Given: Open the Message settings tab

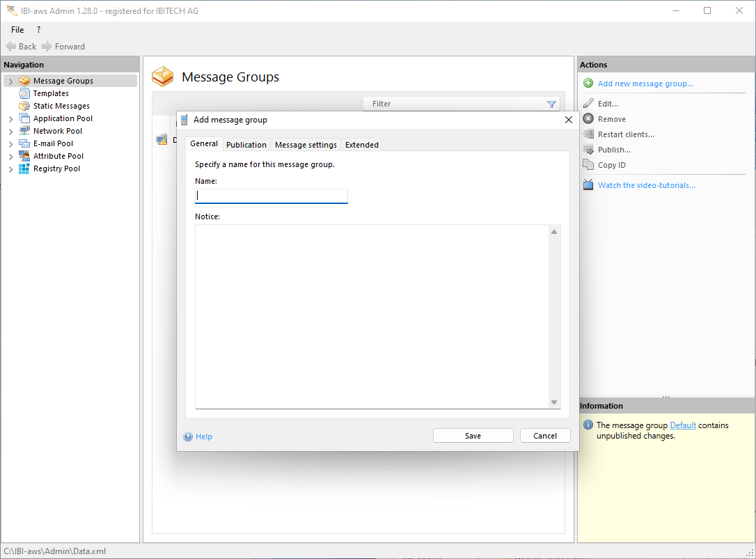Looking at the screenshot, I should 306,145.
